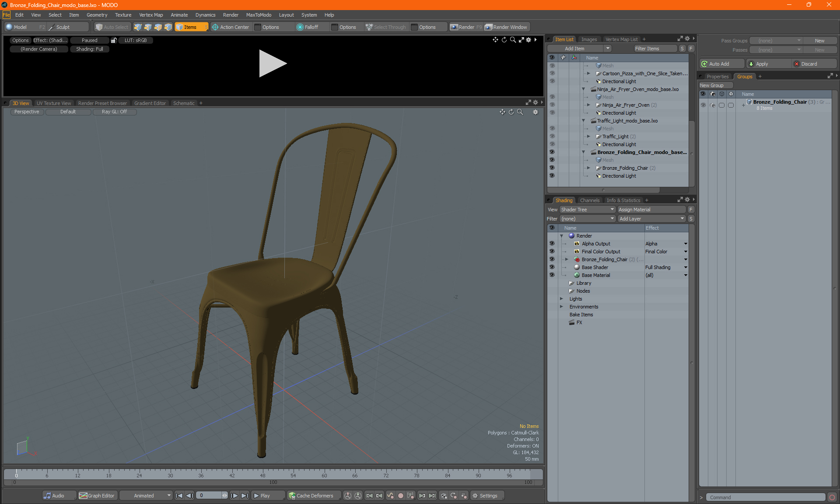The width and height of the screenshot is (840, 504).
Task: Open the Texture menu
Action: pyautogui.click(x=123, y=15)
